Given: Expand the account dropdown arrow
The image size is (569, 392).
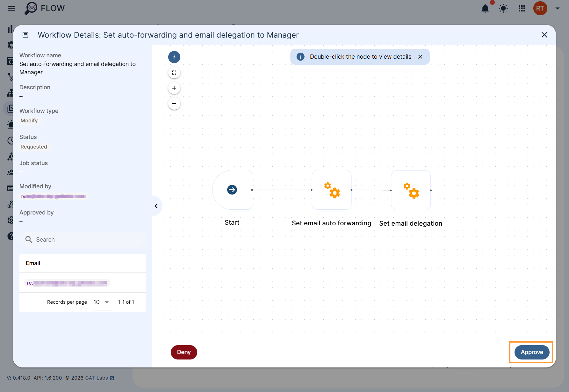Looking at the screenshot, I should click(x=558, y=9).
